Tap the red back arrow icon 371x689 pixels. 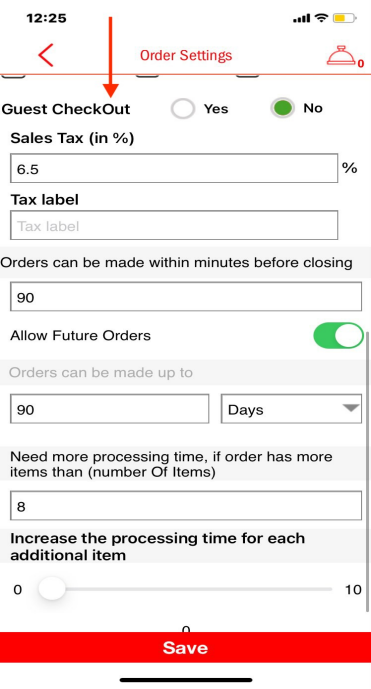[46, 55]
